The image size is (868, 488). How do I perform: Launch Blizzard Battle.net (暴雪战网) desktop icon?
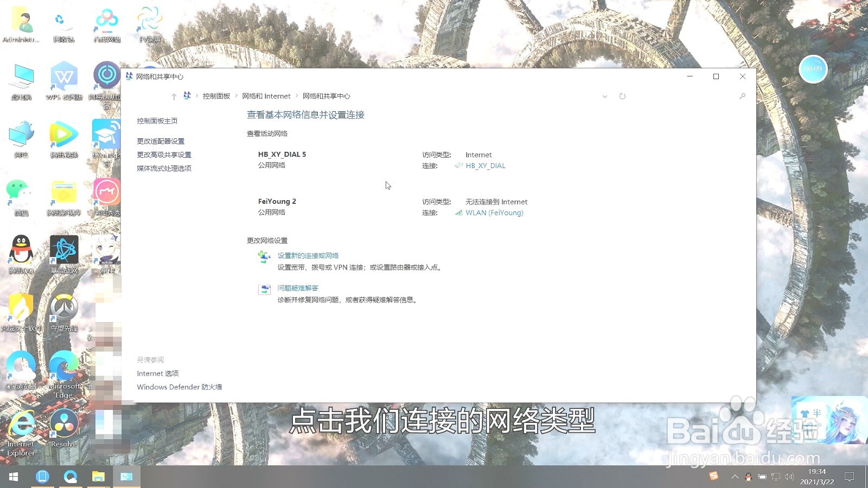(64, 254)
